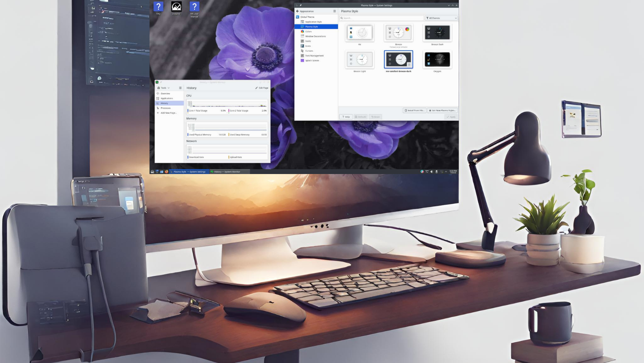Screen dimensions: 644x363
Task: Click Edit Page in System Monitor
Action: click(262, 88)
